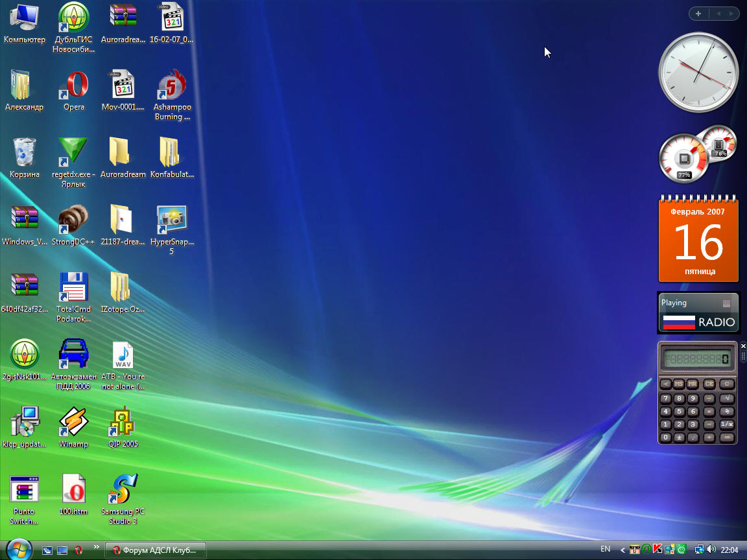The image size is (747, 560).
Task: Select the StrongDC++ desktop icon
Action: [x=73, y=220]
